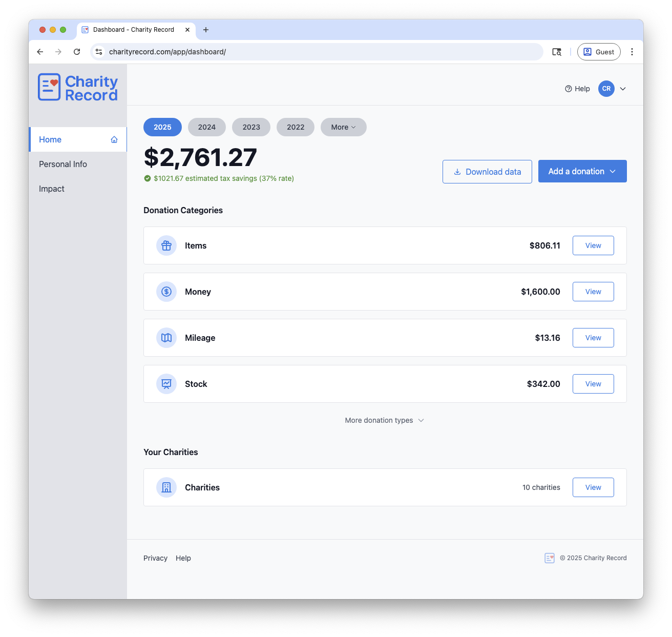Select the 2024 year filter
This screenshot has height=637, width=672.
point(206,127)
